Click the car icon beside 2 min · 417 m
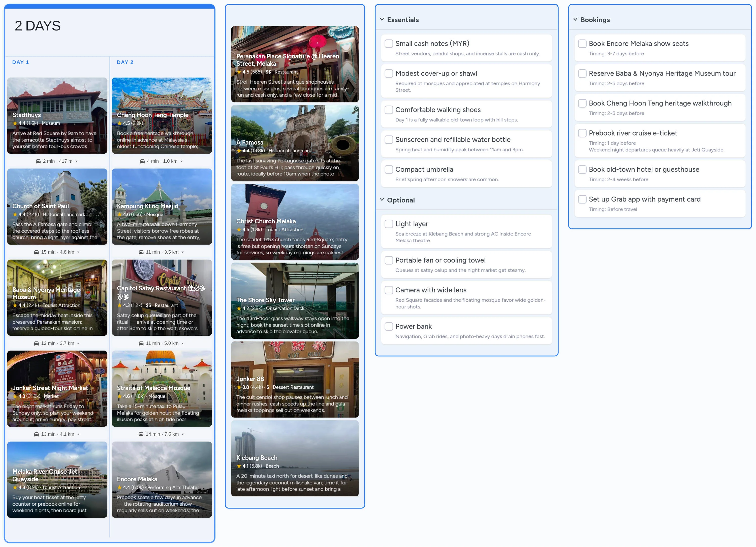756x547 pixels. [x=38, y=161]
